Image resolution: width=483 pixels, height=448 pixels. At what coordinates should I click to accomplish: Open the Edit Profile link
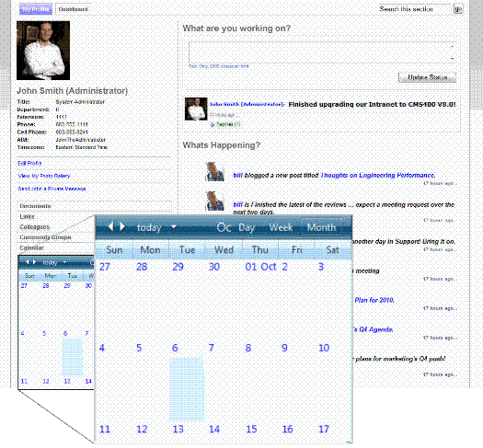(29, 163)
